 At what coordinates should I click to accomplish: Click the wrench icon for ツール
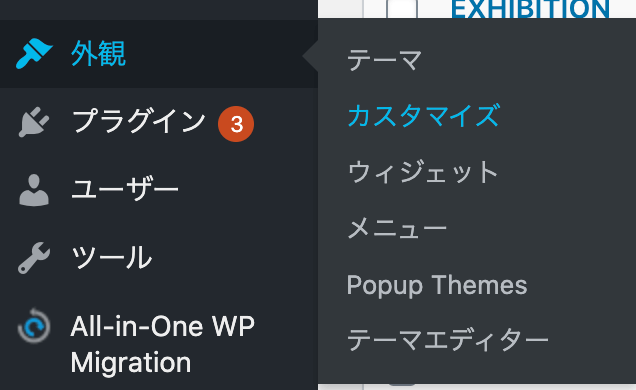pyautogui.click(x=34, y=258)
